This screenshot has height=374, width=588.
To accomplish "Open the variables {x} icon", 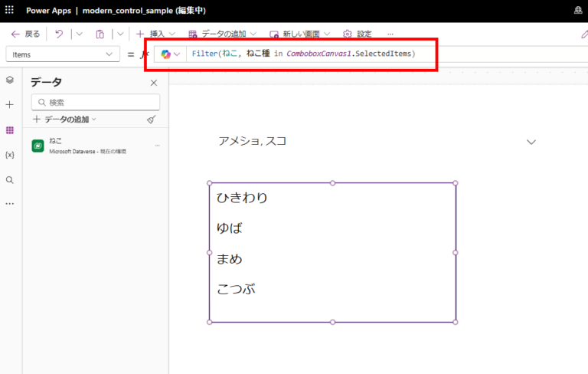I will [9, 155].
